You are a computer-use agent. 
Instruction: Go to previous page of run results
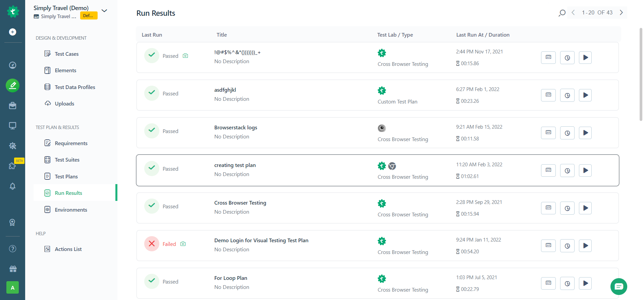point(573,12)
